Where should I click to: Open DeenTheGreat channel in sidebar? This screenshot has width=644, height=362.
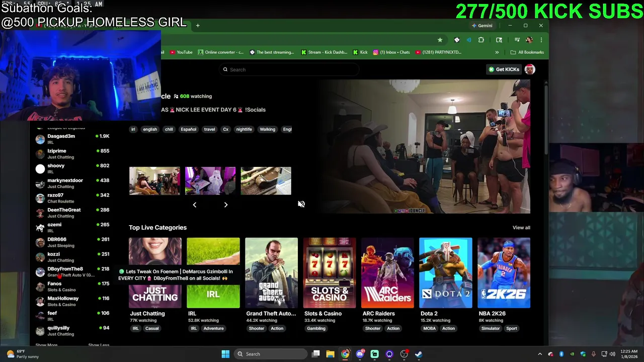pyautogui.click(x=72, y=213)
